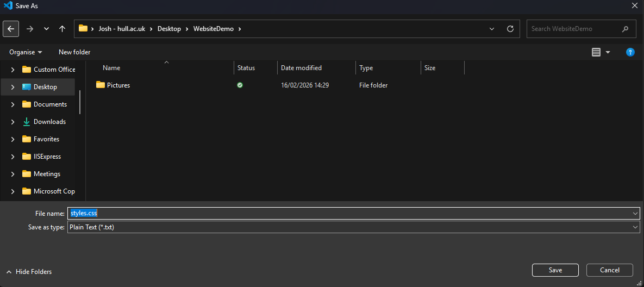Expand the Documents tree node
Image resolution: width=644 pixels, height=287 pixels.
click(12, 104)
